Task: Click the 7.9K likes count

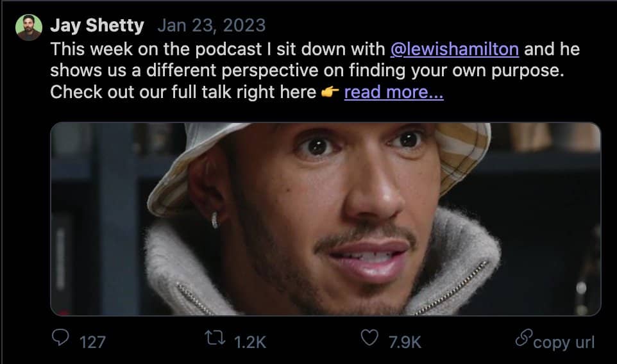Action: [405, 342]
